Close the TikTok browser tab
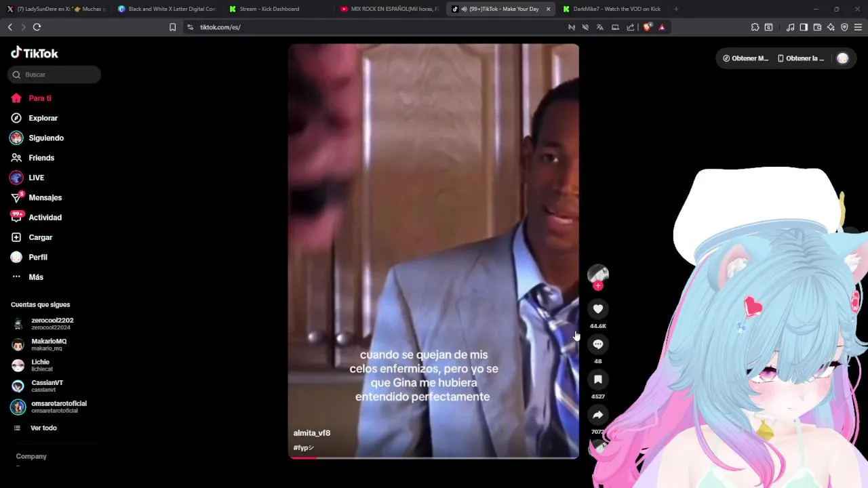This screenshot has width=868, height=488. 548,9
